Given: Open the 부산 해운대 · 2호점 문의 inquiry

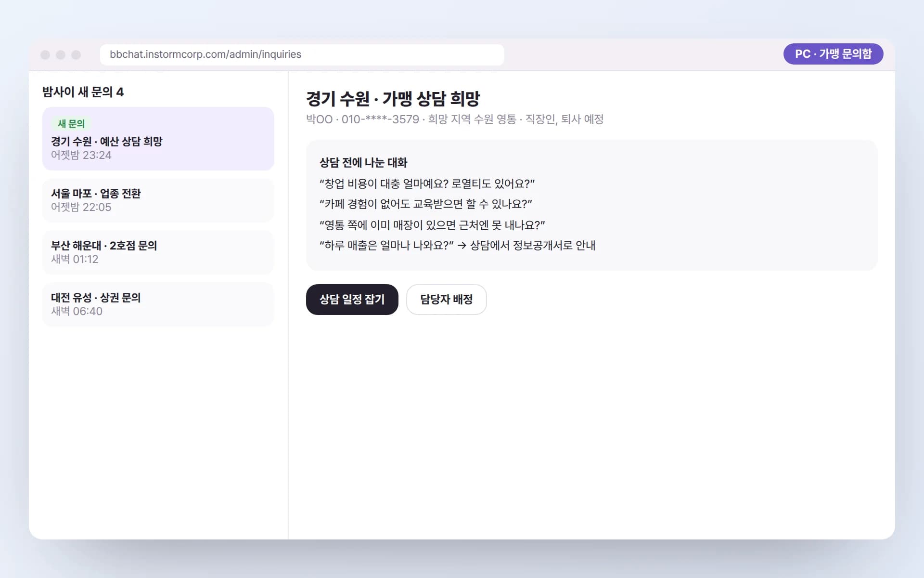Looking at the screenshot, I should pyautogui.click(x=158, y=252).
